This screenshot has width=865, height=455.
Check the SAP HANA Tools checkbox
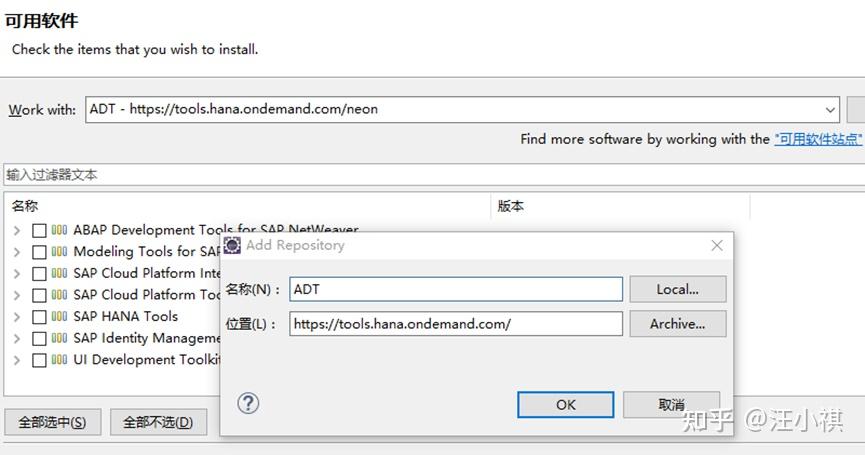(39, 317)
